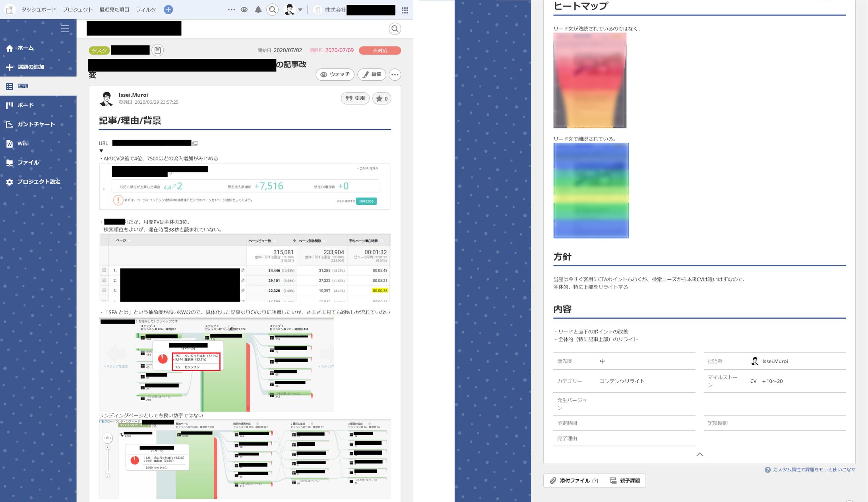The image size is (868, 502).
Task: Open issue more-actions ellipsis button
Action: tap(395, 74)
